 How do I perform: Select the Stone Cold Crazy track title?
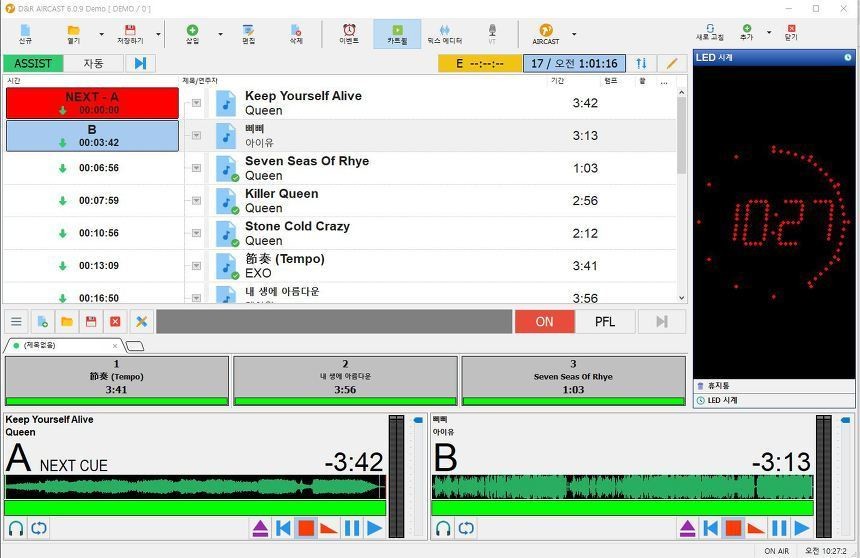297,226
